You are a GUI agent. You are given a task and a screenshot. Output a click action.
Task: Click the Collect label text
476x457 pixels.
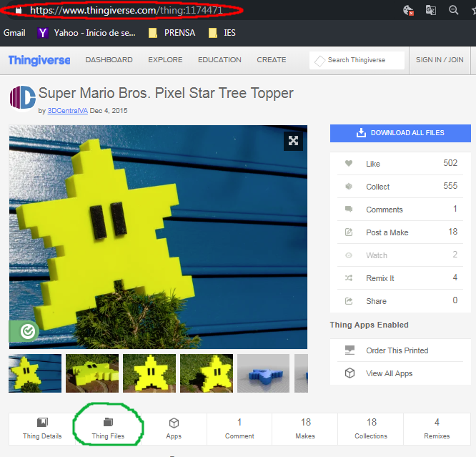point(377,187)
